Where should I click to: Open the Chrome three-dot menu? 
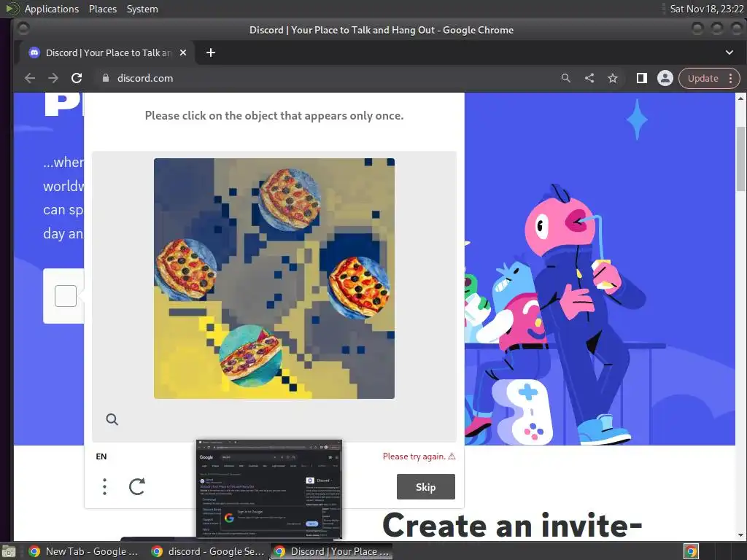731,79
